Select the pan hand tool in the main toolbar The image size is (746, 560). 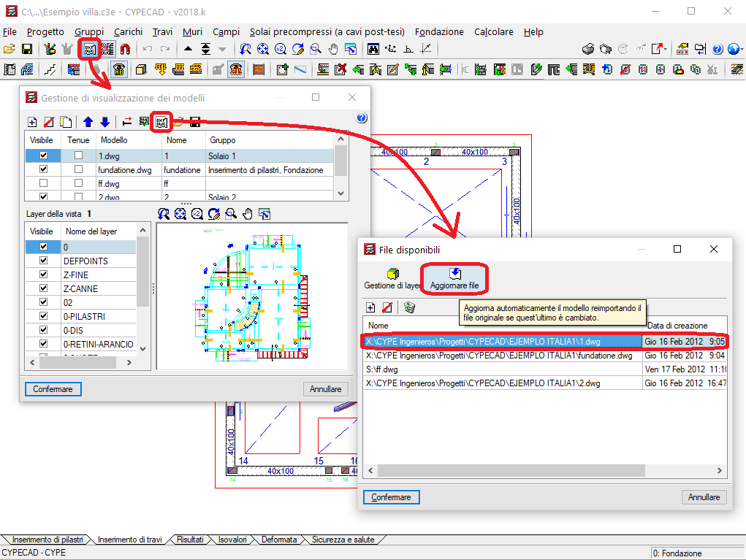tap(333, 49)
